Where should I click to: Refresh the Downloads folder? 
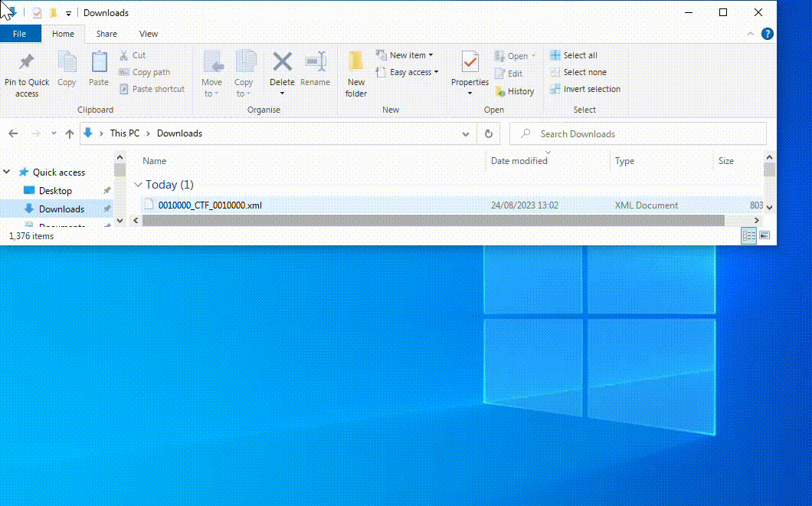tap(488, 133)
